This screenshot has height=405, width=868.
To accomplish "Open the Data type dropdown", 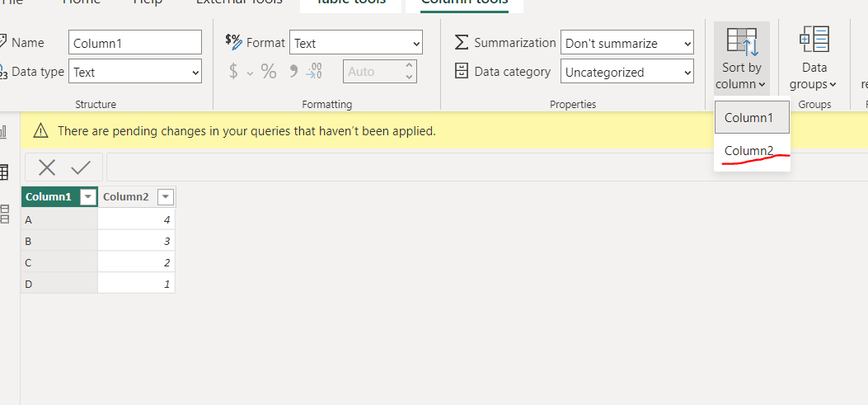I will click(x=135, y=72).
